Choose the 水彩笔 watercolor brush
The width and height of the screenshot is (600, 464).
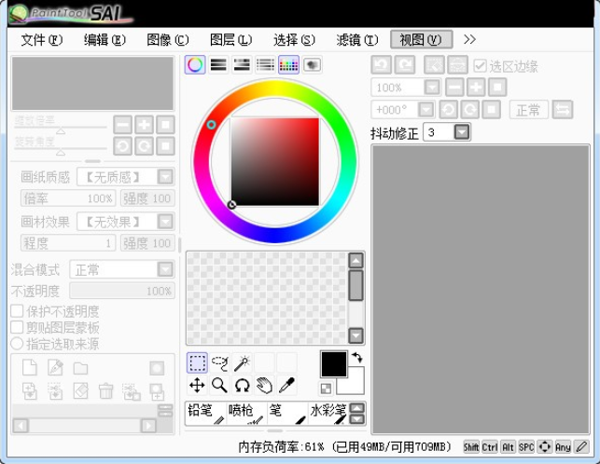coord(328,412)
